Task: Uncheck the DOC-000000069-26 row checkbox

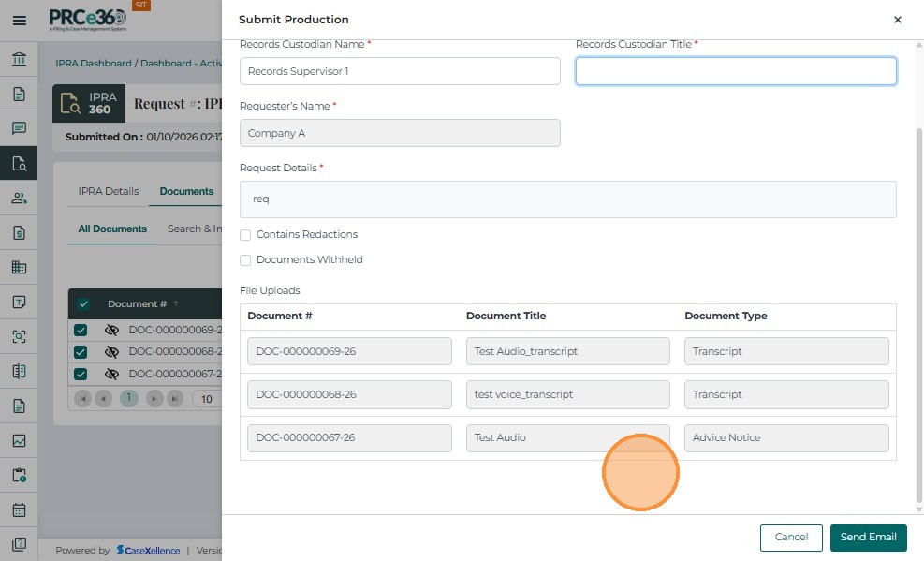Action: [x=81, y=330]
